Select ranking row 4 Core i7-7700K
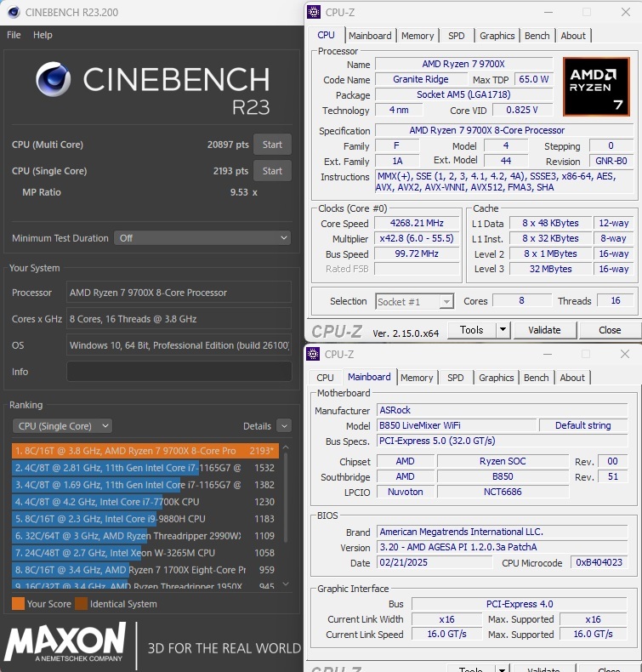Screen dimensions: 642x672 pyautogui.click(x=145, y=502)
